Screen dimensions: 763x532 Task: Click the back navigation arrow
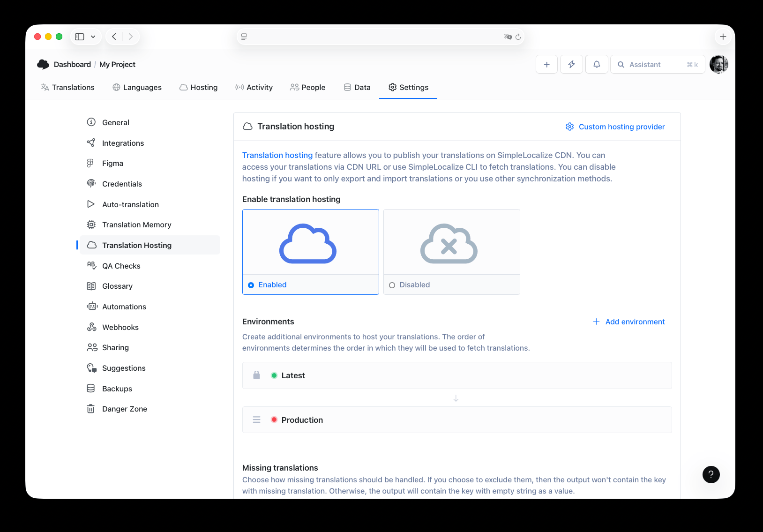point(114,36)
